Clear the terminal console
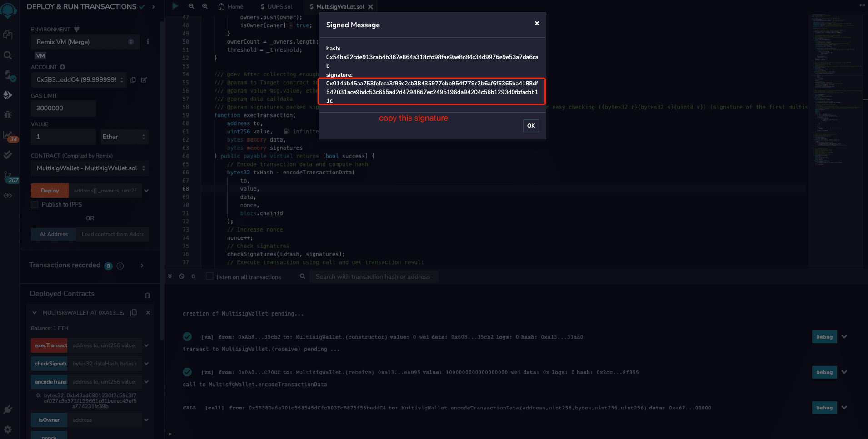This screenshot has width=868, height=439. click(181, 276)
